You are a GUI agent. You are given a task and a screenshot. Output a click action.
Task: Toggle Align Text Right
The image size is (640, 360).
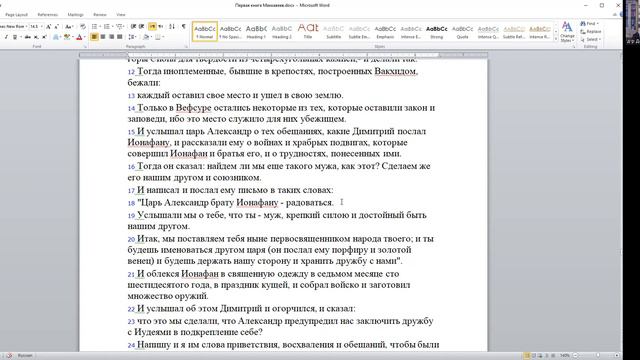point(111,37)
